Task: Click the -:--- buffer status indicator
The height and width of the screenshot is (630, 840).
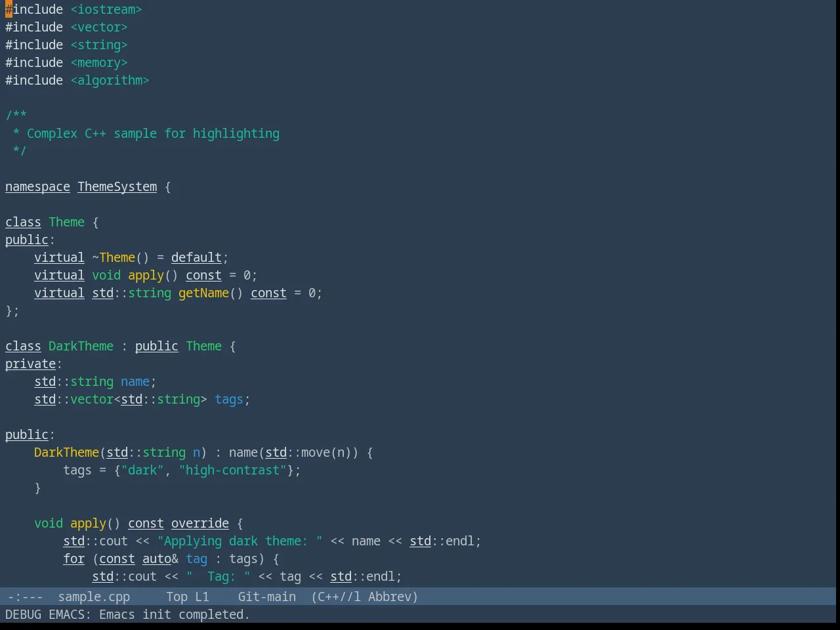Action: 25,597
